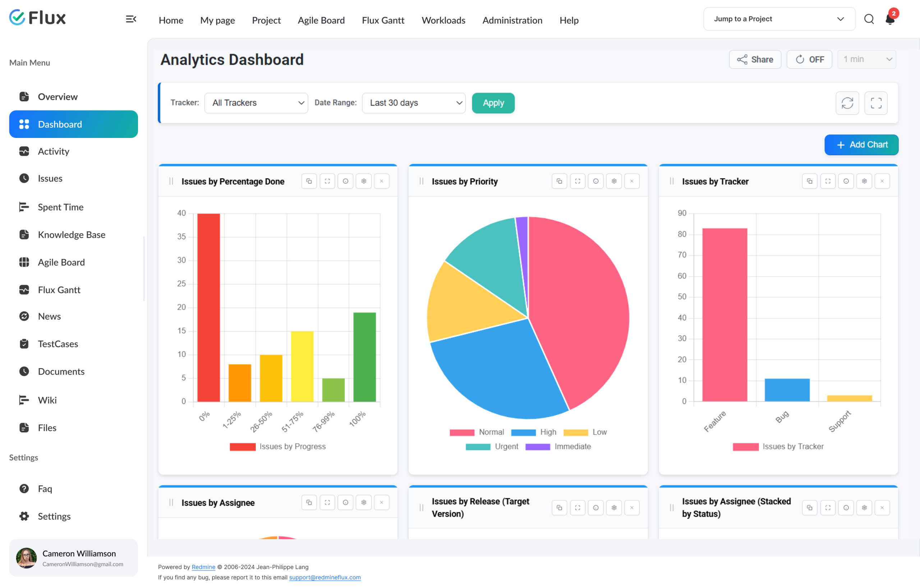Open My page in the top navigation
The height and width of the screenshot is (588, 920).
pos(217,20)
